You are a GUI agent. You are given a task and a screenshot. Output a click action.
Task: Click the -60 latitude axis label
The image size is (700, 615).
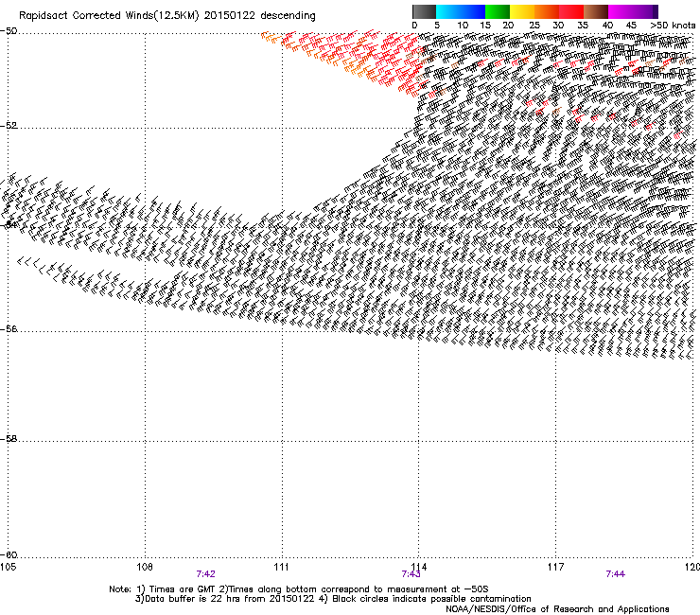[9, 555]
